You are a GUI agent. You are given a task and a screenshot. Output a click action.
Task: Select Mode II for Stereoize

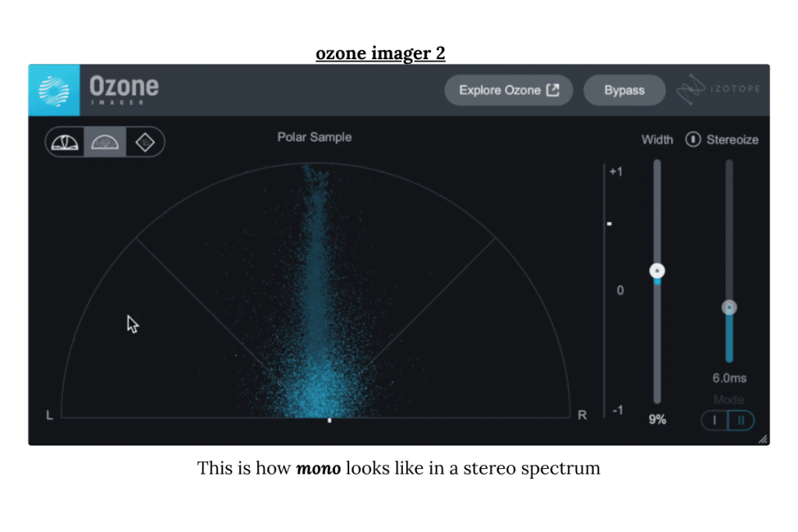pyautogui.click(x=740, y=420)
